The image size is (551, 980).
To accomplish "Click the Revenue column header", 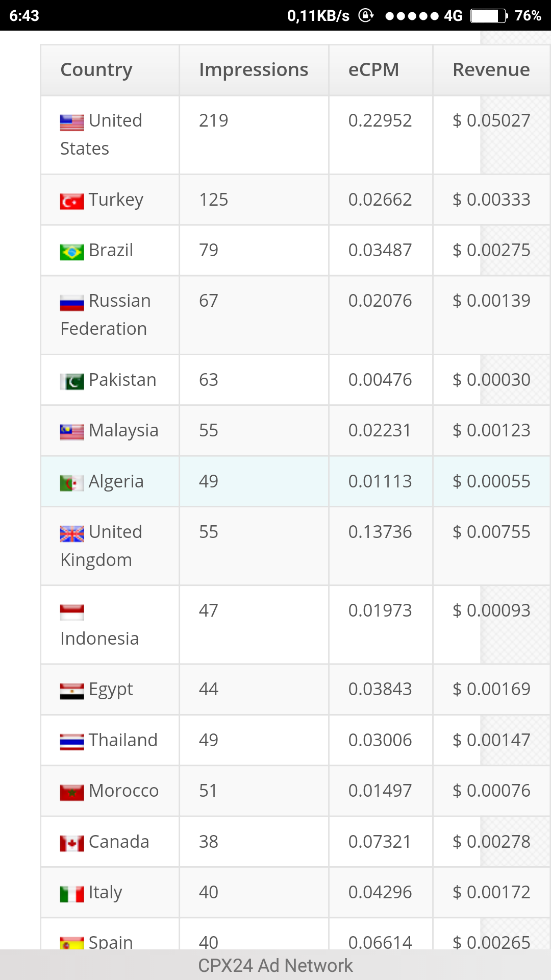I will click(491, 70).
